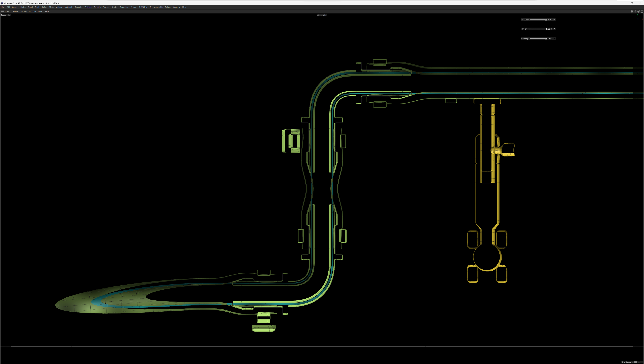Open the MoGraph menu
This screenshot has width=644, height=364.
click(68, 7)
